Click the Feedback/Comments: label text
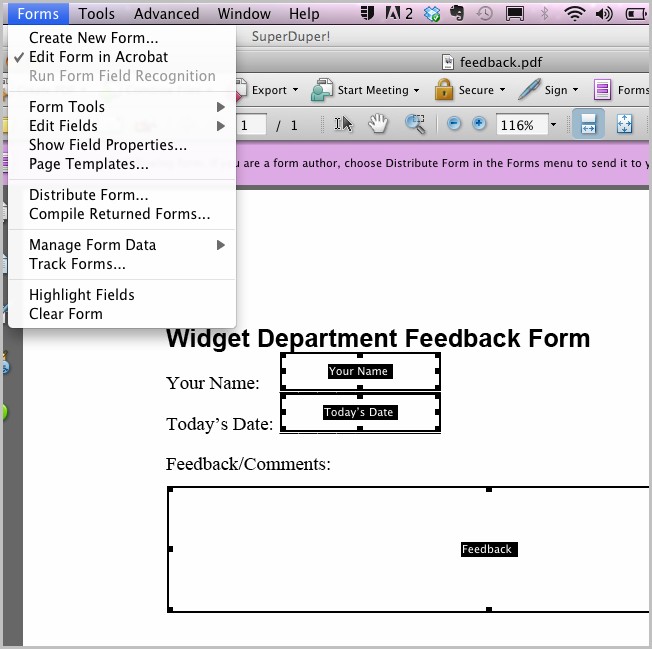The height and width of the screenshot is (649, 652). click(x=248, y=464)
